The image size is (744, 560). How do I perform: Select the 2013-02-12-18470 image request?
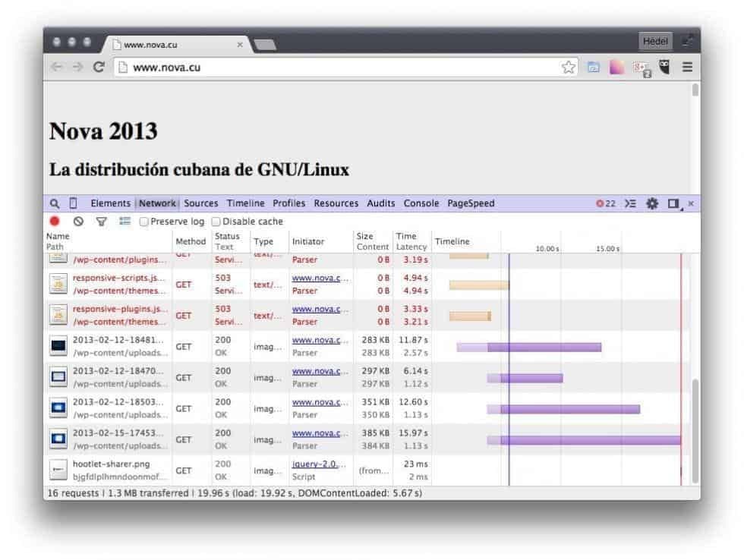pos(367,377)
